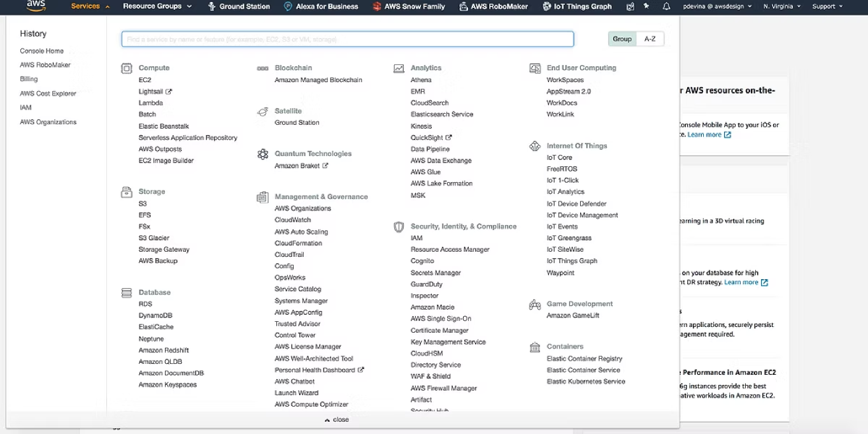Screen dimensions: 868x434
Task: Click the service search input field
Action: pyautogui.click(x=348, y=39)
